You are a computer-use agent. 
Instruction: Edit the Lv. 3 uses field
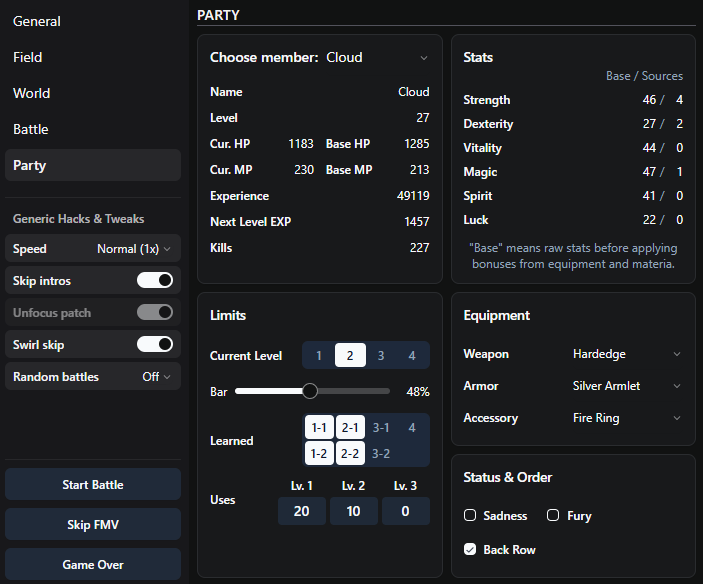click(406, 511)
